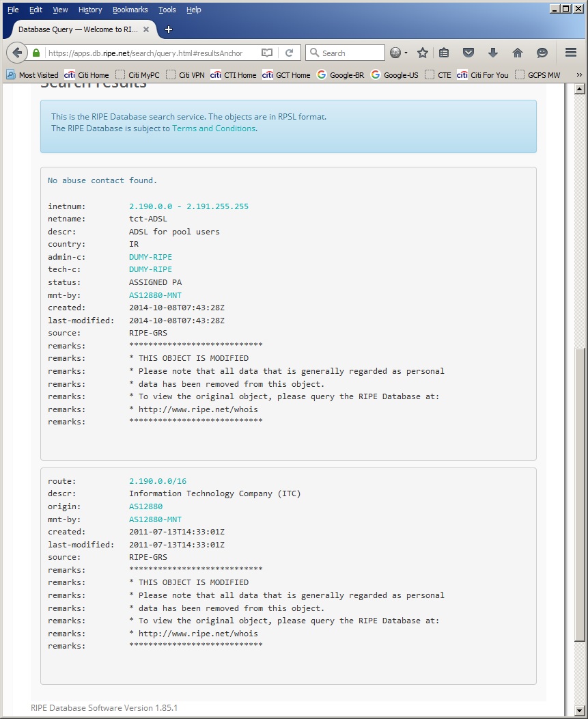Open the History menu

[x=89, y=10]
